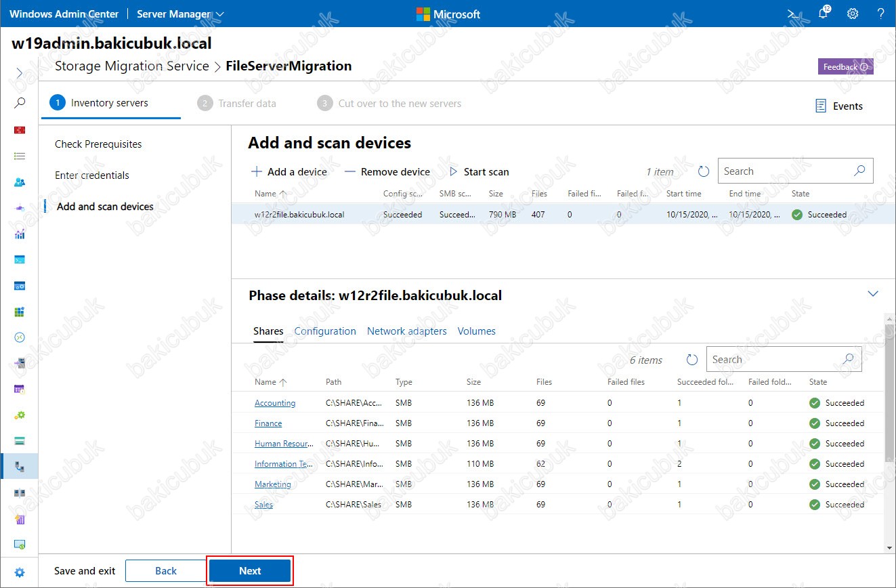Click the Back button
Viewport: 896px width, 588px height.
click(x=166, y=571)
